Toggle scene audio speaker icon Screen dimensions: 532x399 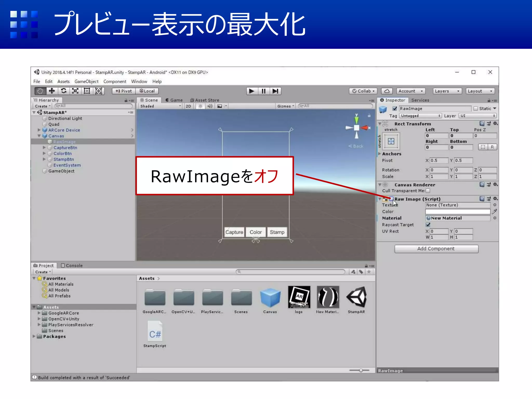click(210, 106)
